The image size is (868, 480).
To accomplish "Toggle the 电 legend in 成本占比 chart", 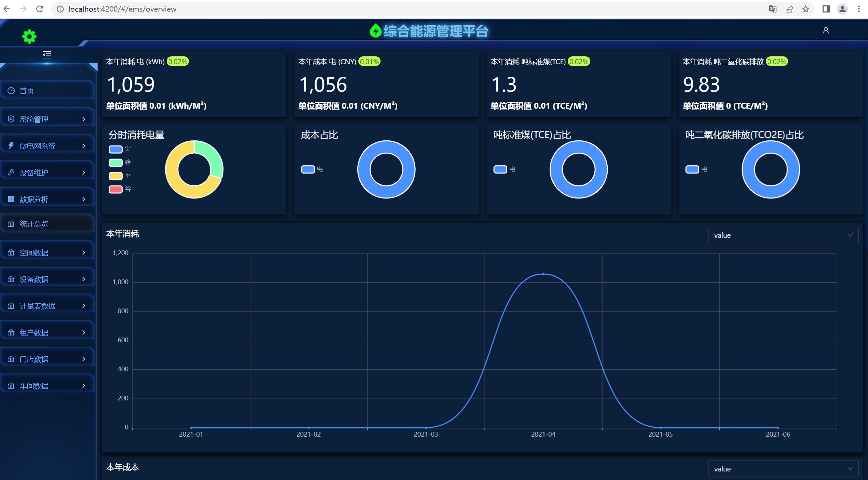I will click(312, 169).
